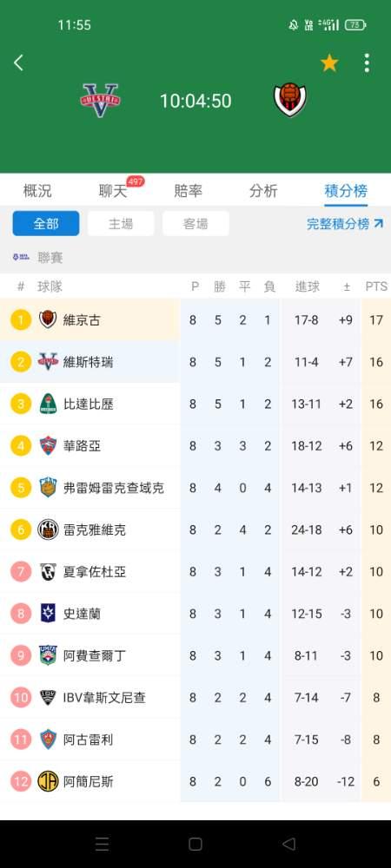
Task: Select the 客場 filter
Action: [x=195, y=224]
